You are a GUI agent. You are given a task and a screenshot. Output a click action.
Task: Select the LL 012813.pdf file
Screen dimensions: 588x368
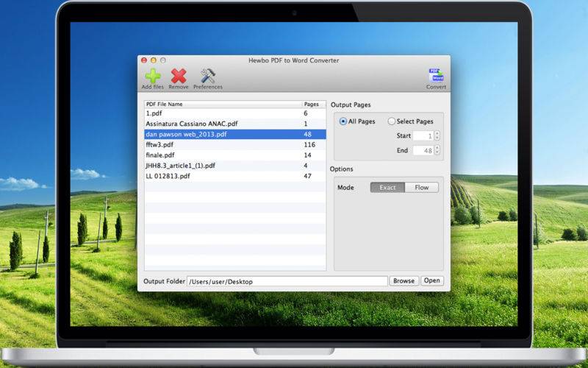pos(235,176)
